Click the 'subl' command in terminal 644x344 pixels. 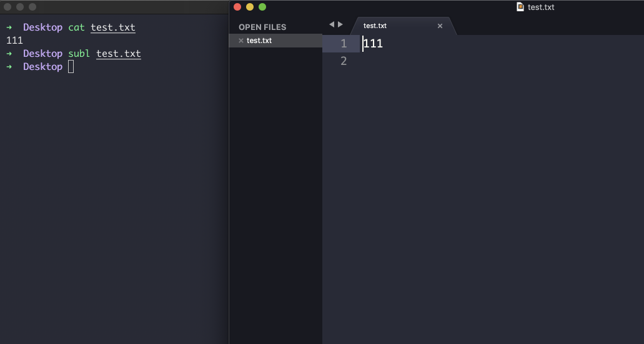tap(79, 54)
